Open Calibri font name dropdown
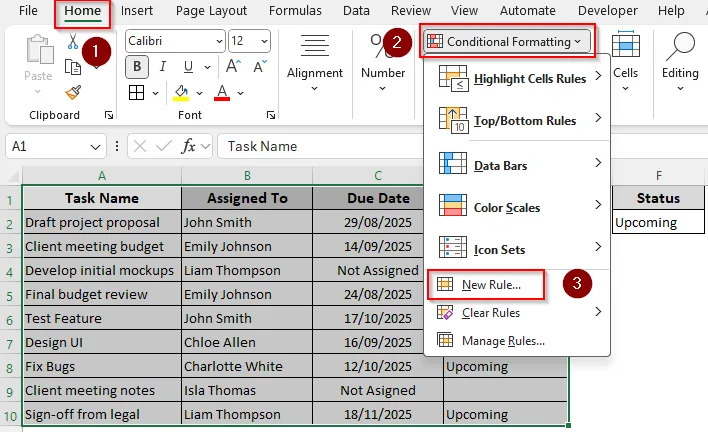This screenshot has height=432, width=708. coord(219,42)
